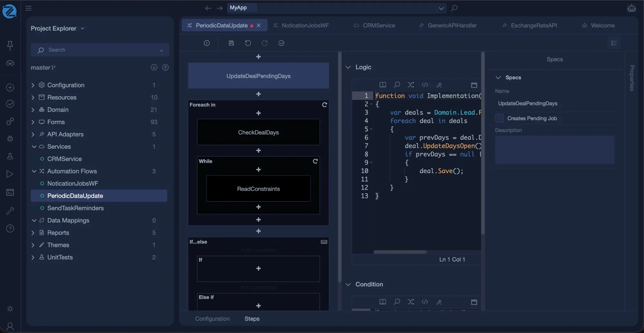Open the AI assistant robot icon

[x=631, y=8]
